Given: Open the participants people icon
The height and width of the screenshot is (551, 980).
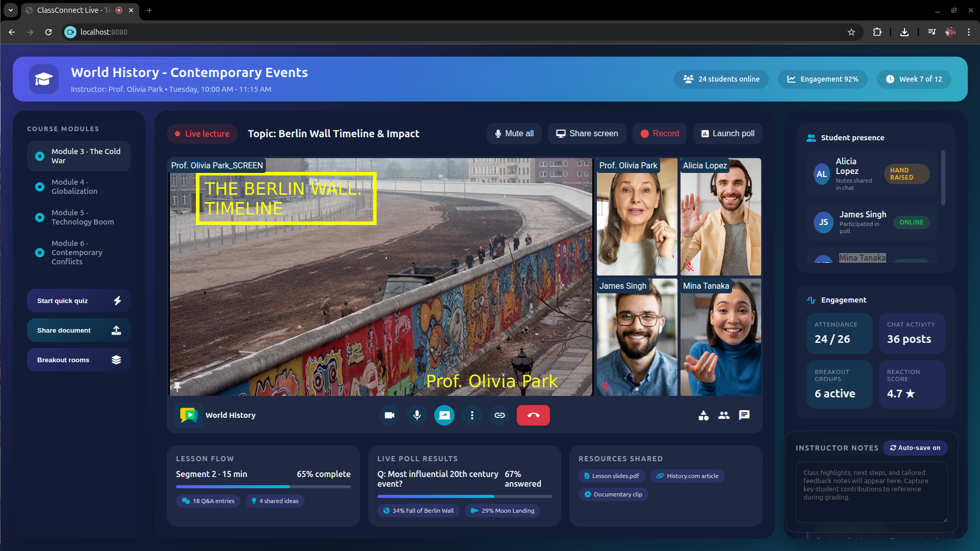Looking at the screenshot, I should pos(723,415).
